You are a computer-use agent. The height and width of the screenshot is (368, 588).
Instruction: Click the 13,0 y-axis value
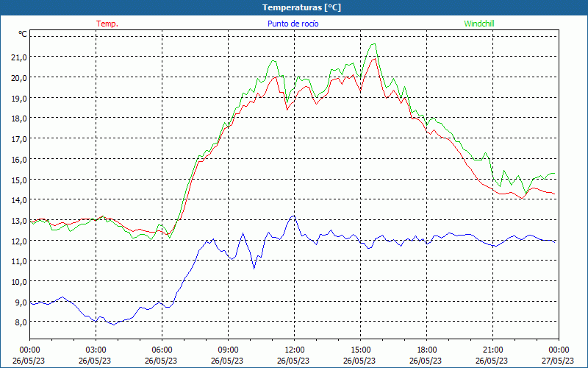coord(20,220)
